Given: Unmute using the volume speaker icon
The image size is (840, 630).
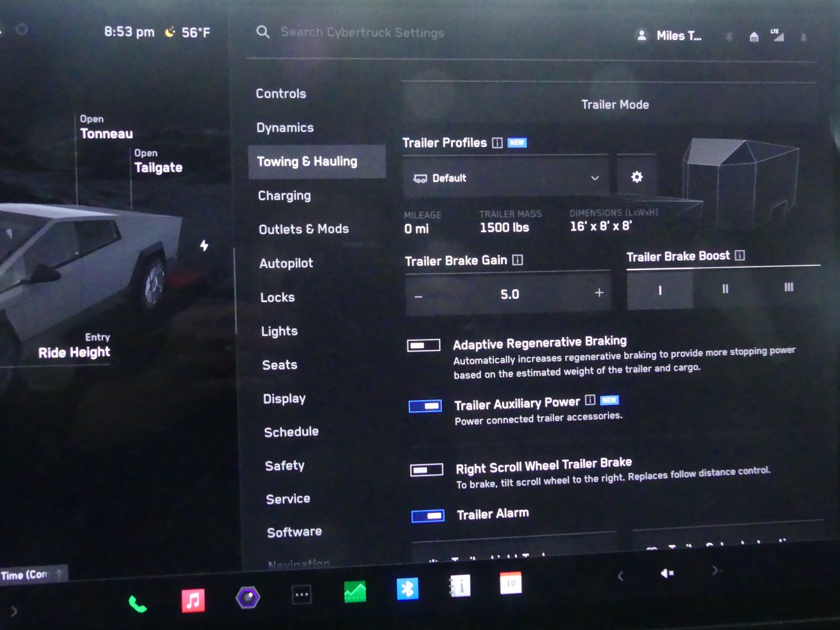Looking at the screenshot, I should coord(667,573).
